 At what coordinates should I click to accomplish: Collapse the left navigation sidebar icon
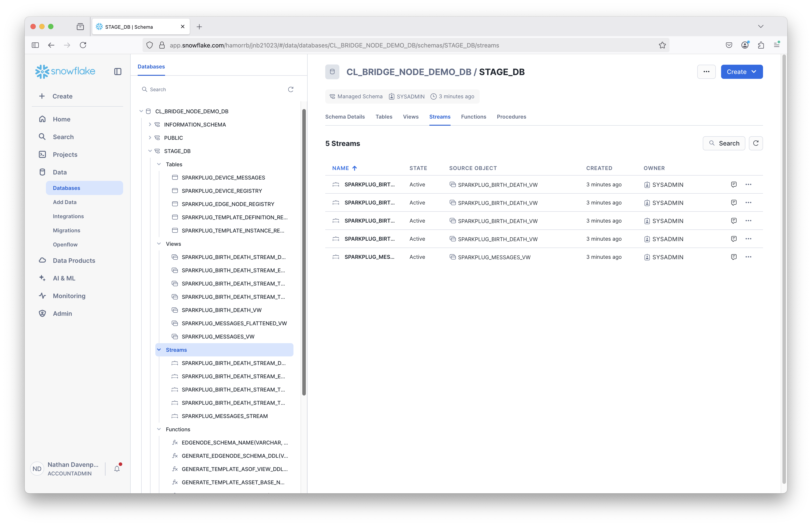point(118,72)
